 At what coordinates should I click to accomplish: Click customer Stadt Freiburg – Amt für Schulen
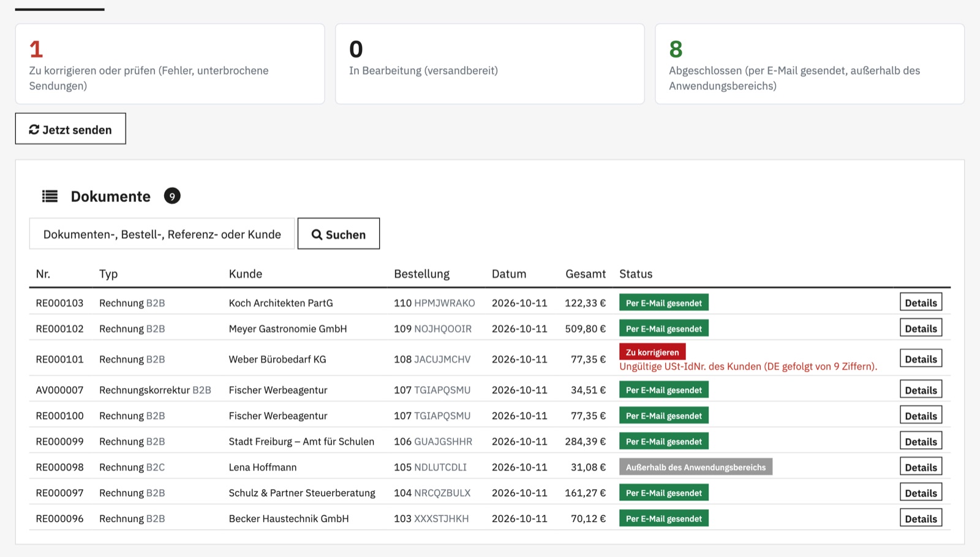click(x=301, y=441)
